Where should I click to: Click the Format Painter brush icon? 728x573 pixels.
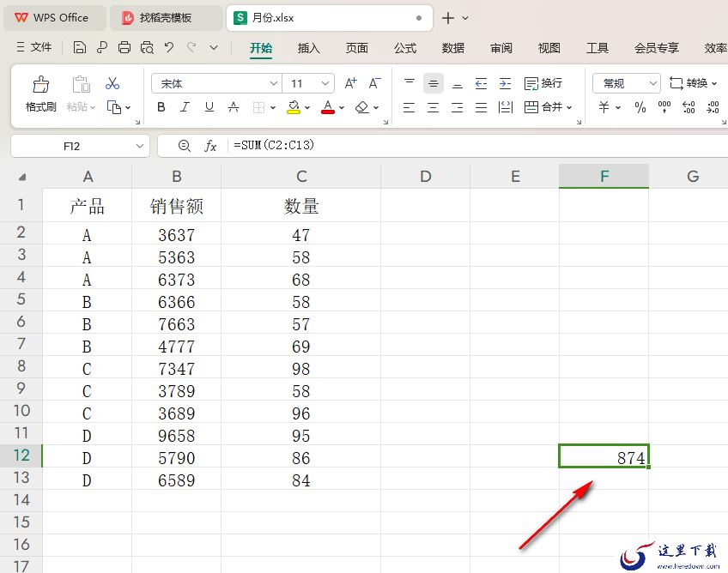41,85
